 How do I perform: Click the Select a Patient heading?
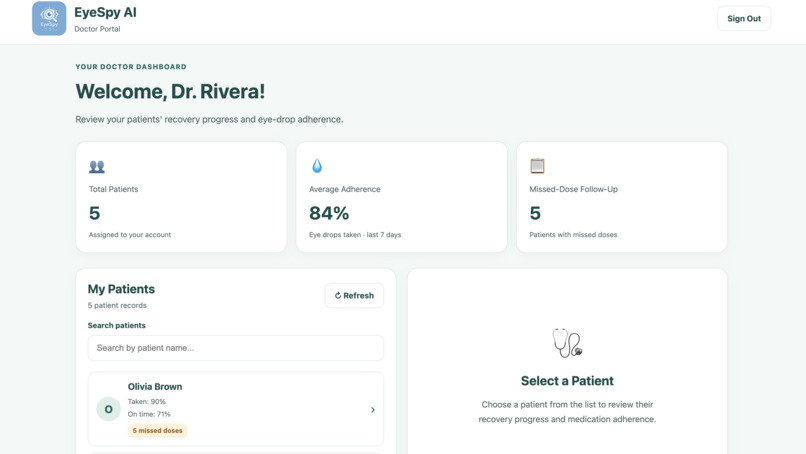click(567, 381)
